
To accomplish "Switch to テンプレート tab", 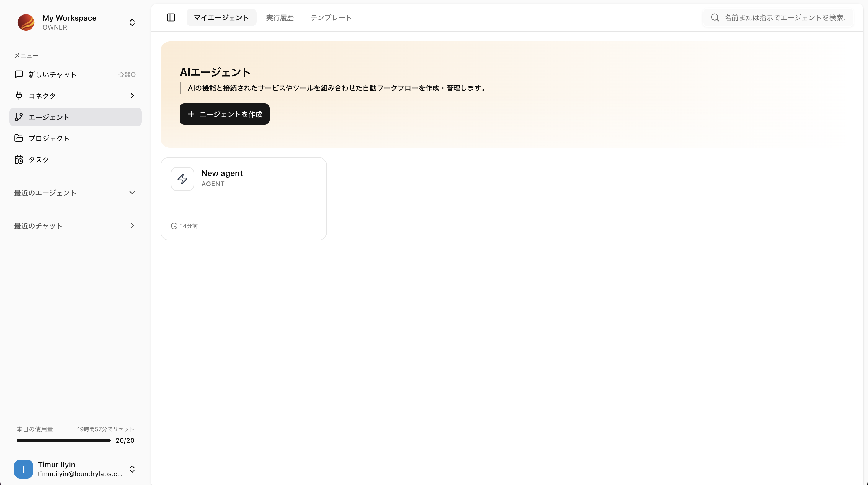I will click(331, 17).
